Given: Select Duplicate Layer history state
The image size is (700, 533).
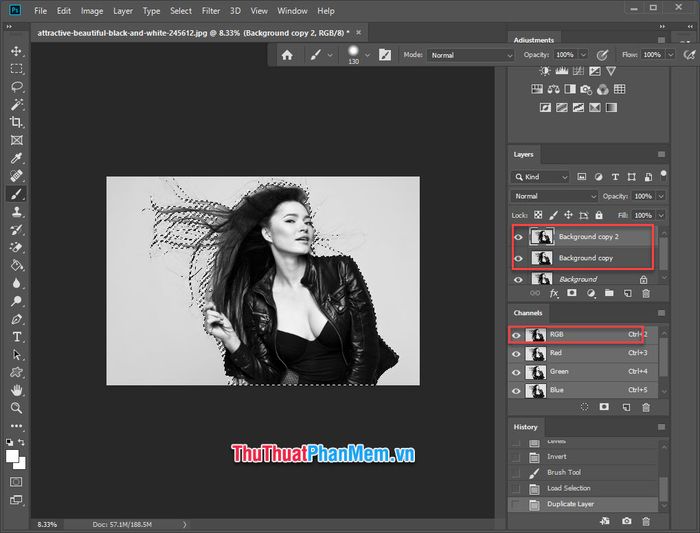Looking at the screenshot, I should [x=583, y=504].
